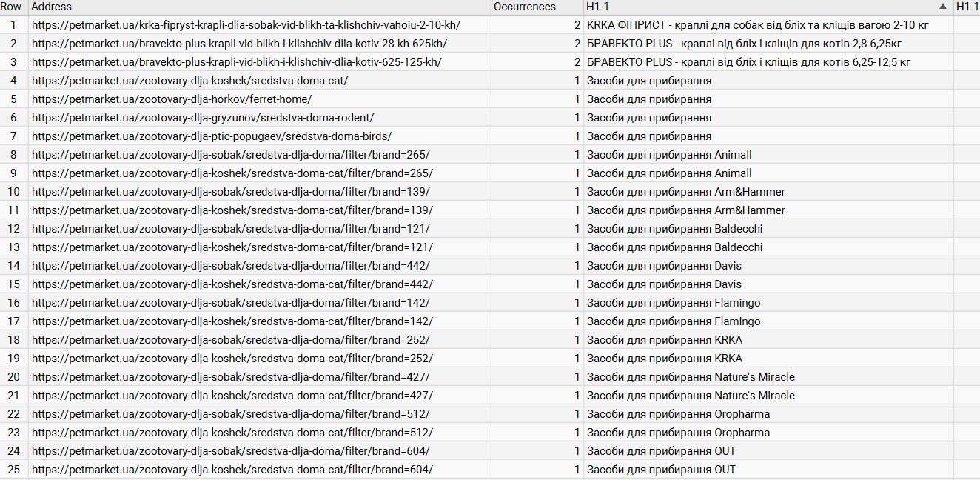Image resolution: width=980 pixels, height=480 pixels.
Task: Select sobak sredstva-dlja-doma brand=252 URL
Action: coord(259,339)
